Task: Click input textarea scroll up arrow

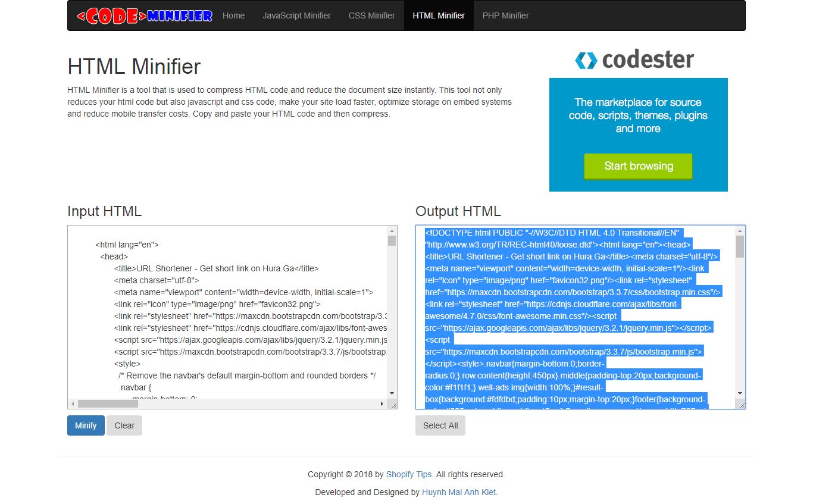Action: tap(392, 231)
